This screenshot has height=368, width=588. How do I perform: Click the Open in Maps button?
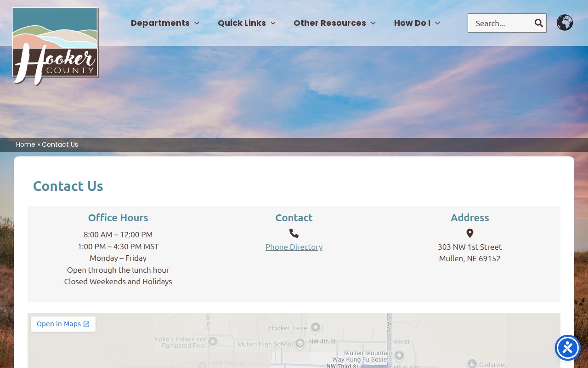[63, 324]
